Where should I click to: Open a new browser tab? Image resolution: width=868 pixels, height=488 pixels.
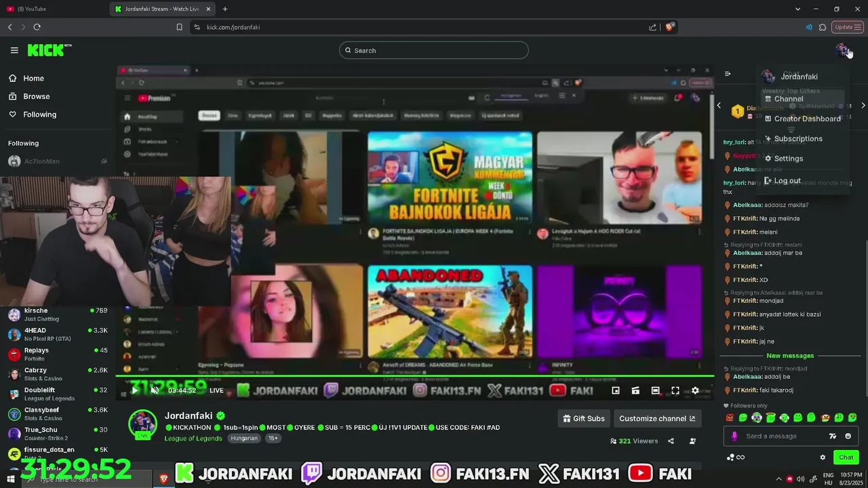pos(225,9)
